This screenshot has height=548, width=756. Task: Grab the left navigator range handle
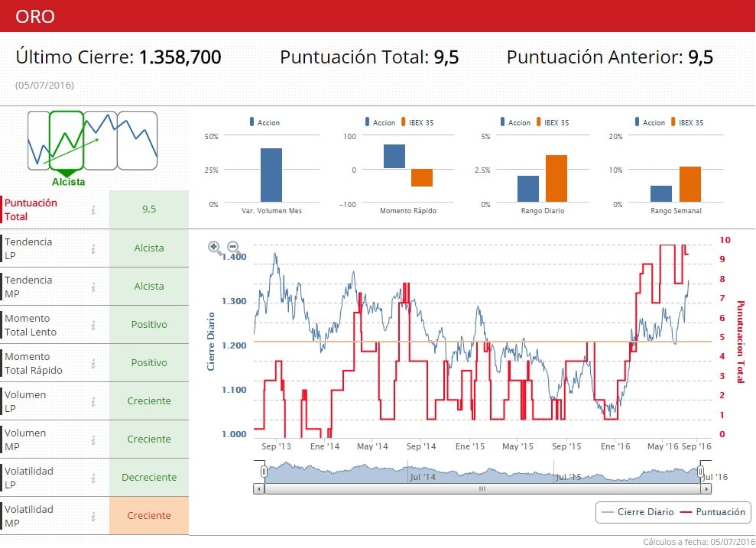coord(264,472)
